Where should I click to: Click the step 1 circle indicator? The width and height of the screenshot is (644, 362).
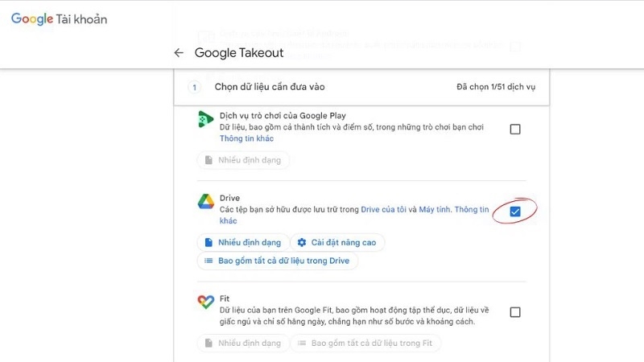click(x=194, y=87)
